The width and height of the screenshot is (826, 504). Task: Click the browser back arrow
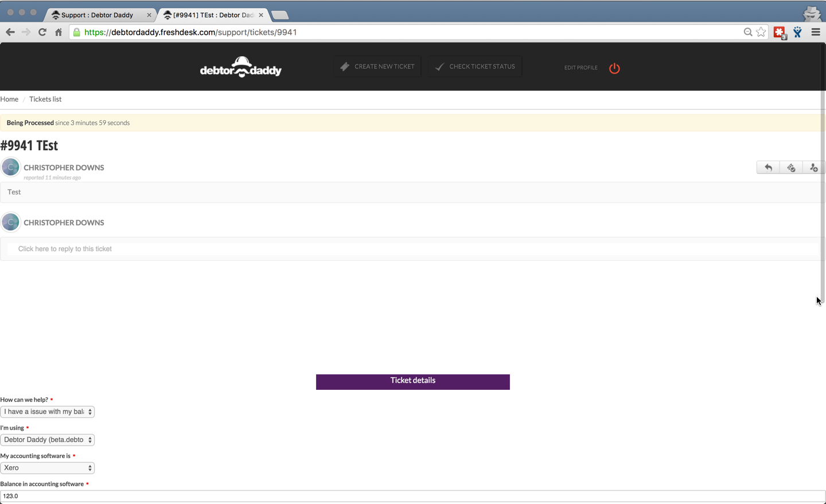pos(10,32)
